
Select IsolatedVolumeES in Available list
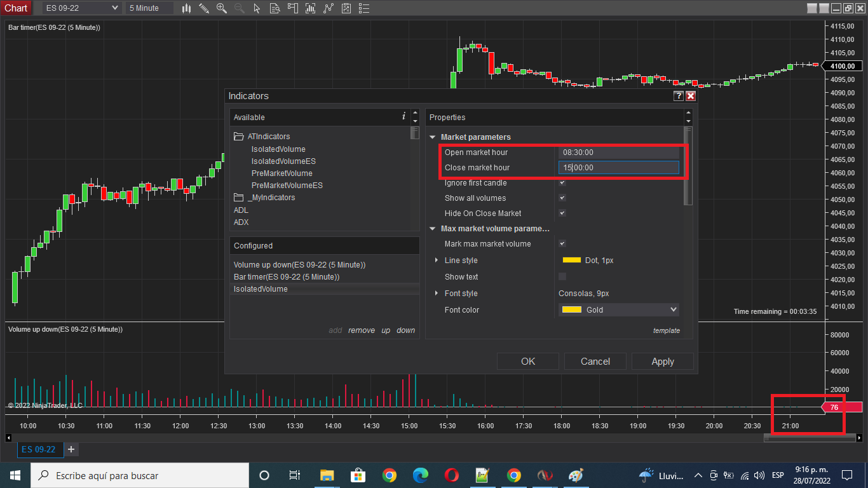[x=283, y=161]
